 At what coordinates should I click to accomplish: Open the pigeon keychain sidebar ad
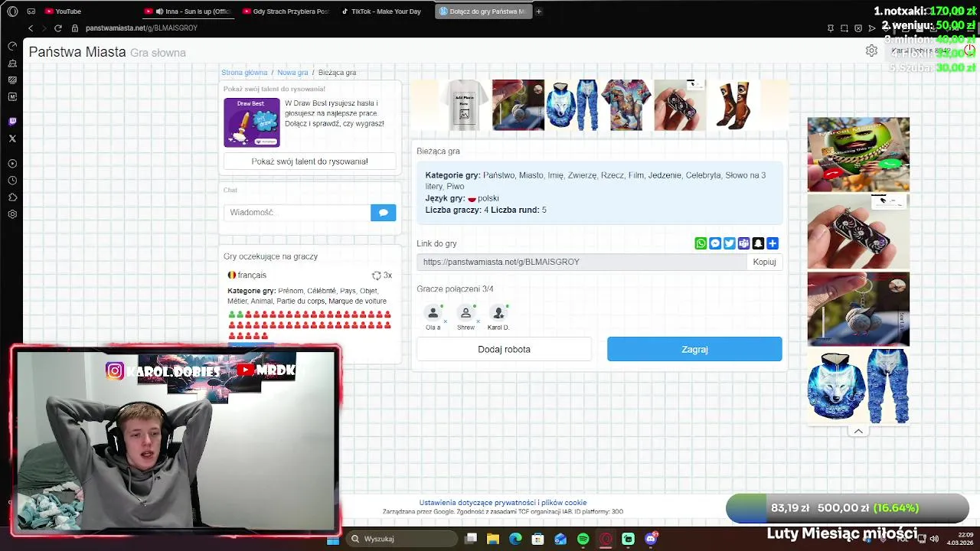click(858, 308)
